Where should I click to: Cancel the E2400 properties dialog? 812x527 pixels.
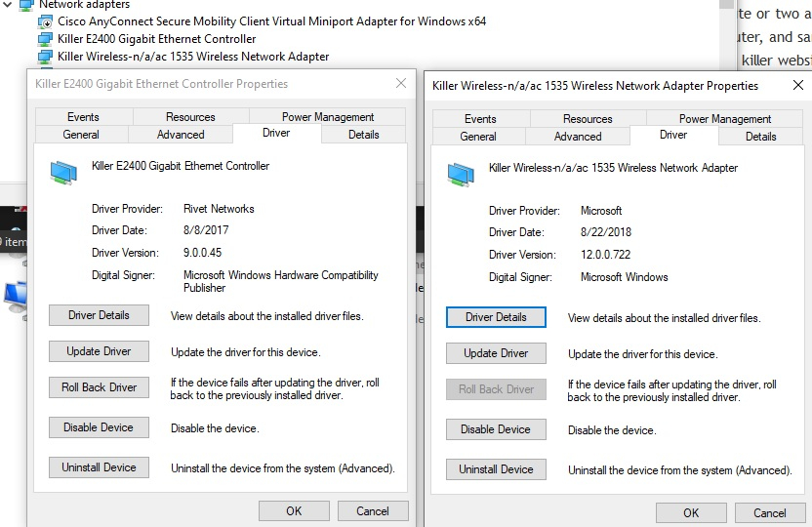pyautogui.click(x=373, y=511)
